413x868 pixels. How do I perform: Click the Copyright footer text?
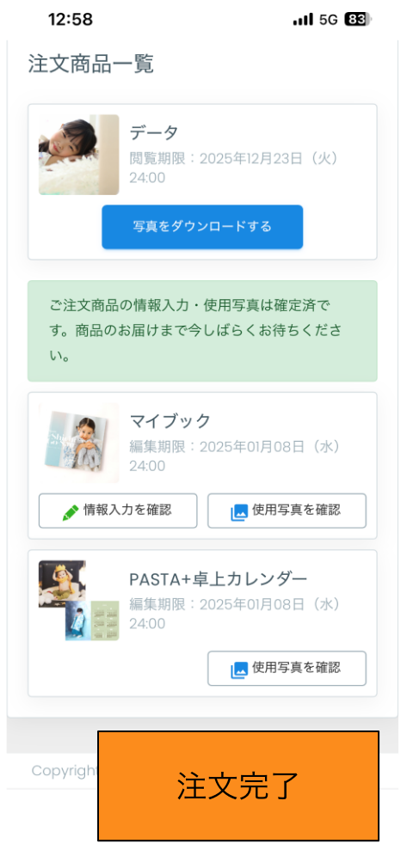coord(64,771)
